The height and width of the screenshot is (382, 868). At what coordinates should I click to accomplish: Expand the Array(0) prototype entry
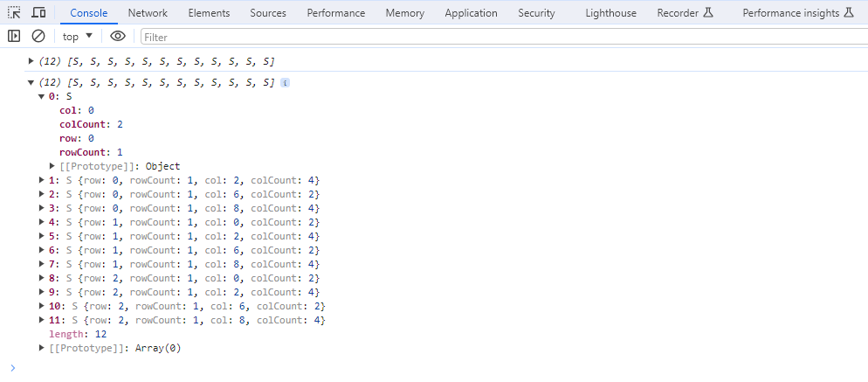pyautogui.click(x=41, y=348)
